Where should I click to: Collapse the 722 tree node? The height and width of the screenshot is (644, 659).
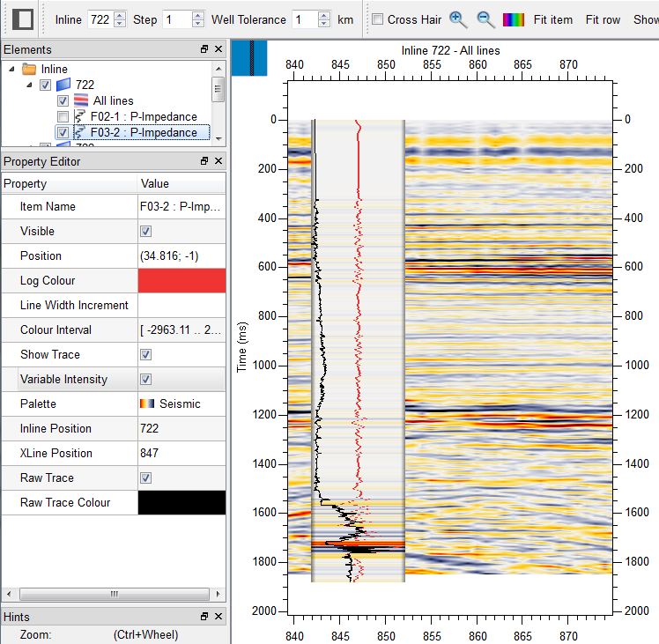click(x=28, y=85)
